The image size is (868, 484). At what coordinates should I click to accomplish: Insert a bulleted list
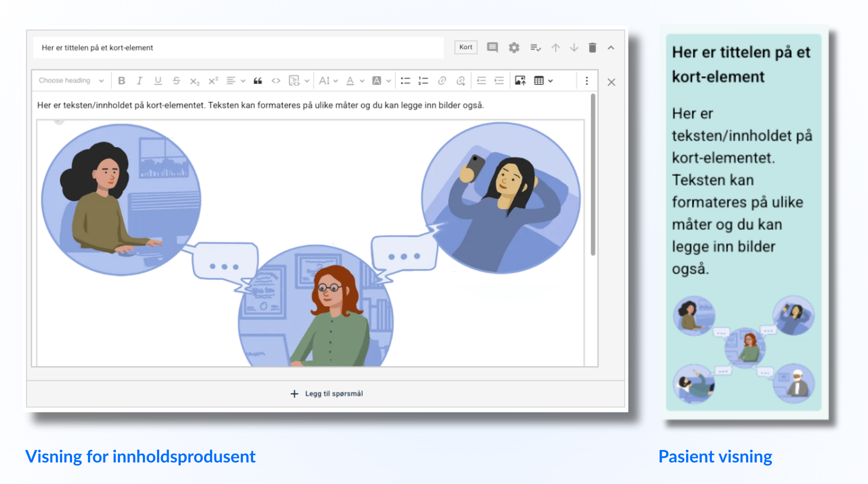pos(405,81)
